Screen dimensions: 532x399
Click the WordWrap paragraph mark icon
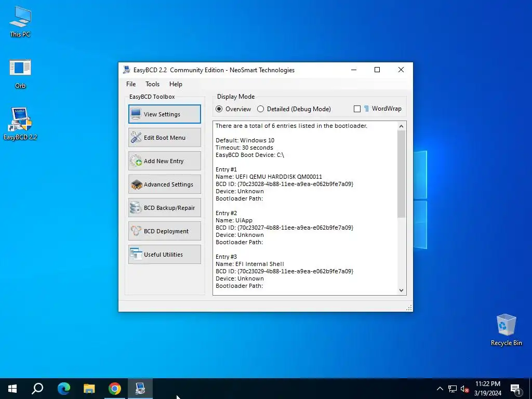(366, 109)
